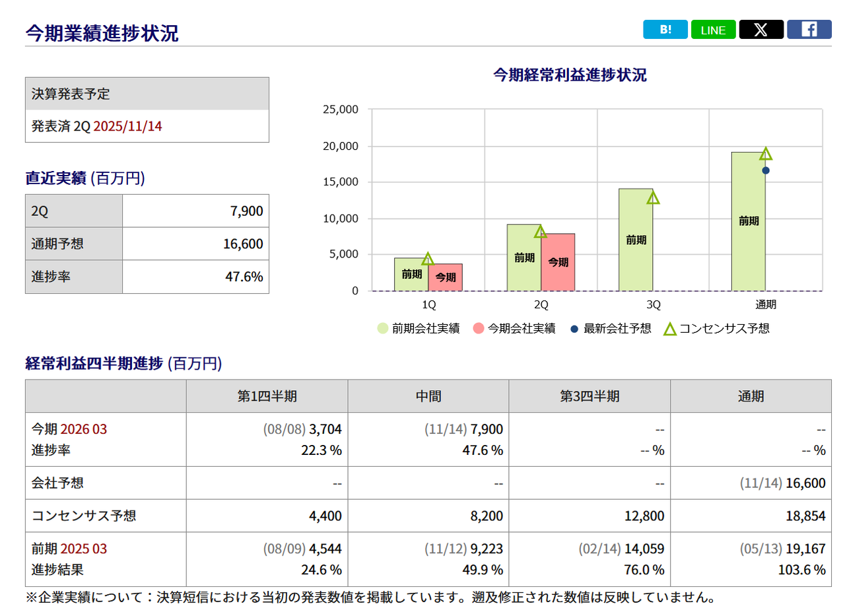Share page via Hatena Bookmark B! button

pos(665,30)
